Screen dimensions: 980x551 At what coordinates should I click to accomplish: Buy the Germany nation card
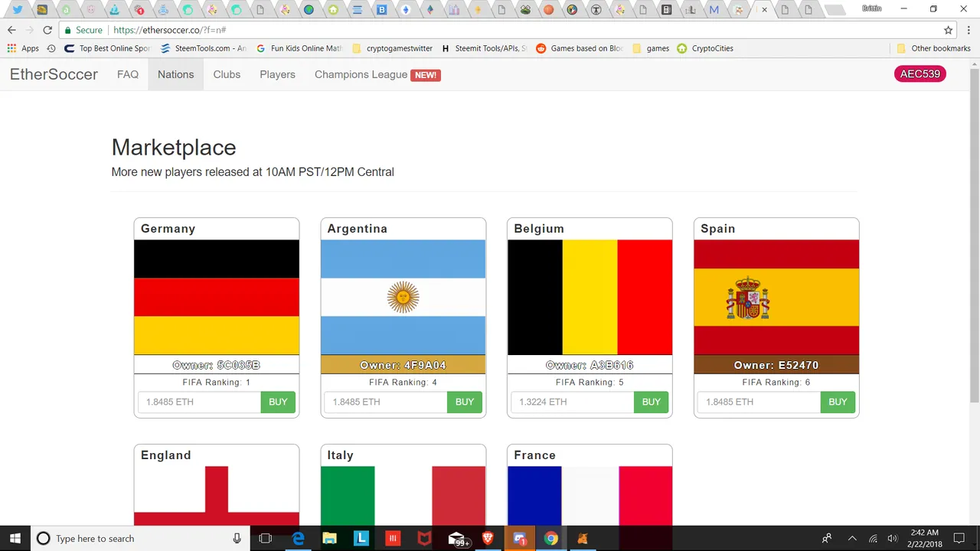[278, 402]
